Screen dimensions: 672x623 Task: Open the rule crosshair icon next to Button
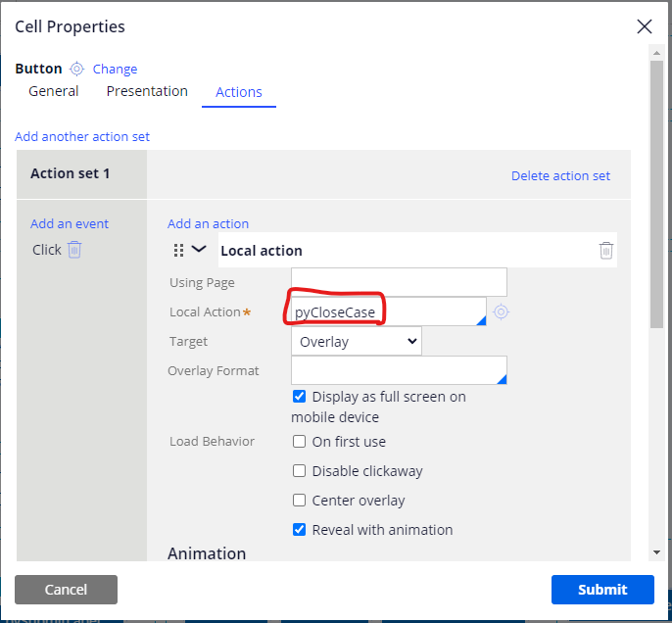76,69
